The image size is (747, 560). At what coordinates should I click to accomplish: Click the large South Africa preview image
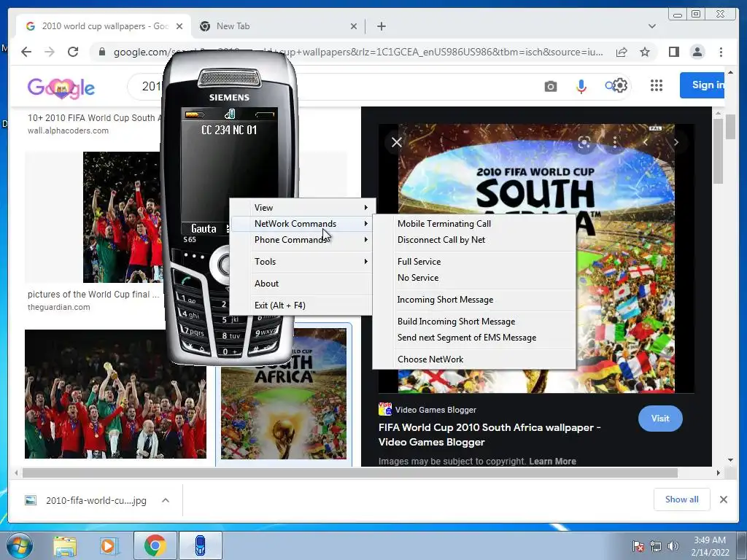click(x=536, y=258)
